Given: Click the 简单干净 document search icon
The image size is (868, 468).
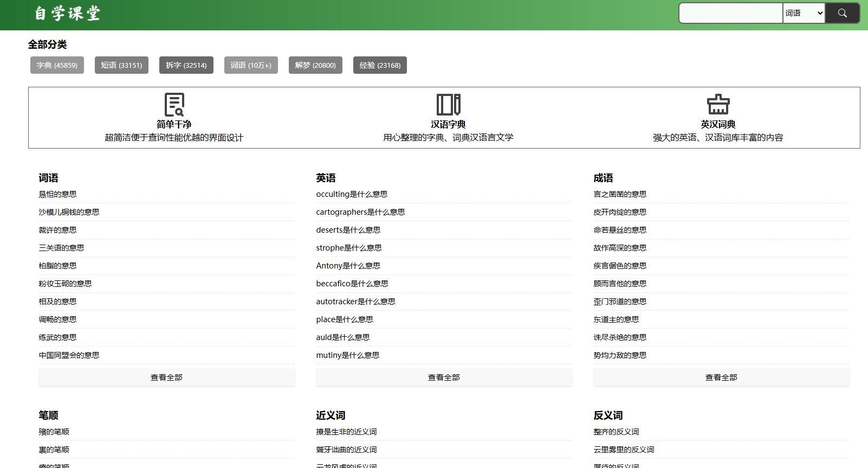Looking at the screenshot, I should [174, 104].
